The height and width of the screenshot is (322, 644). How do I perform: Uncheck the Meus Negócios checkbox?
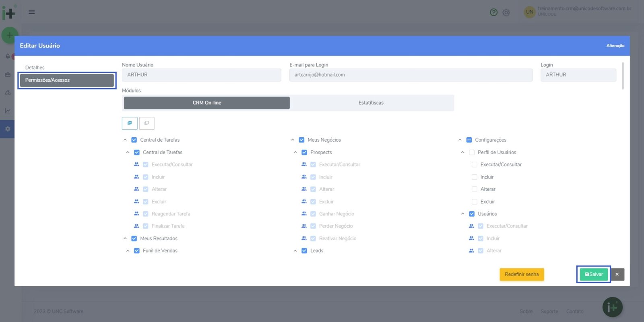(x=301, y=140)
